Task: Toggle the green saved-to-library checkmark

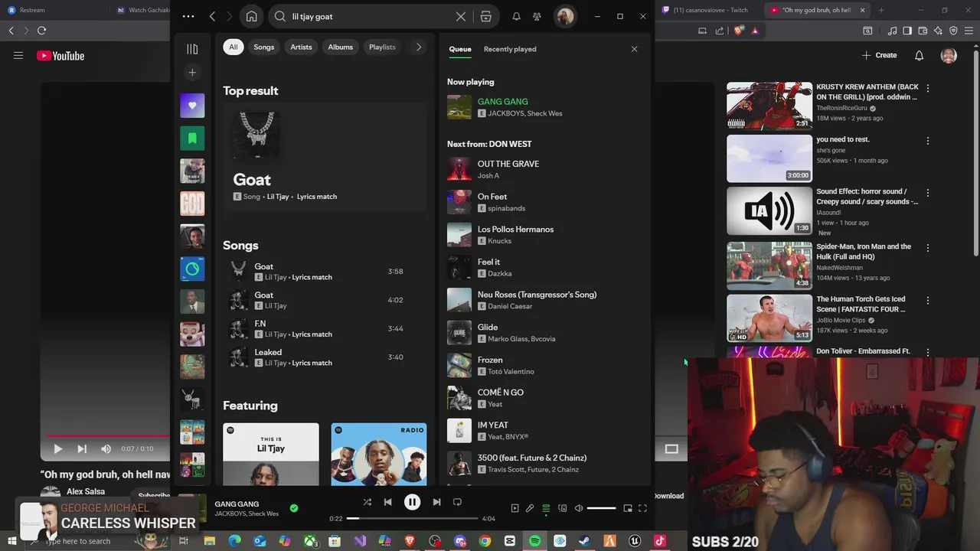Action: coord(294,507)
